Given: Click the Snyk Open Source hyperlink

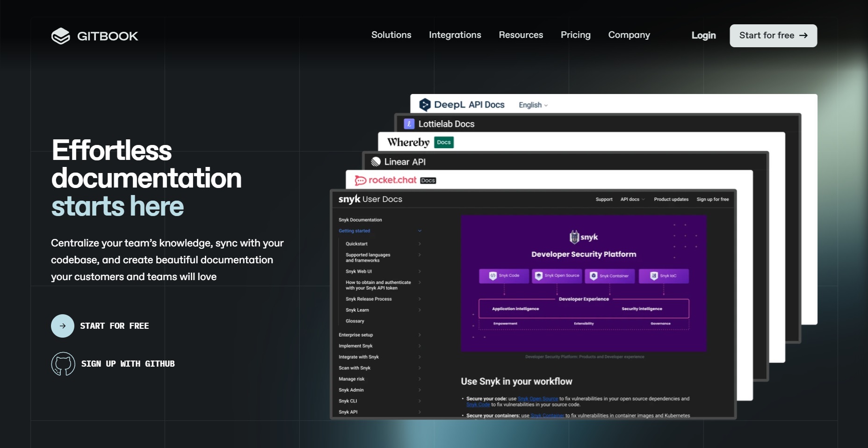Looking at the screenshot, I should (538, 399).
